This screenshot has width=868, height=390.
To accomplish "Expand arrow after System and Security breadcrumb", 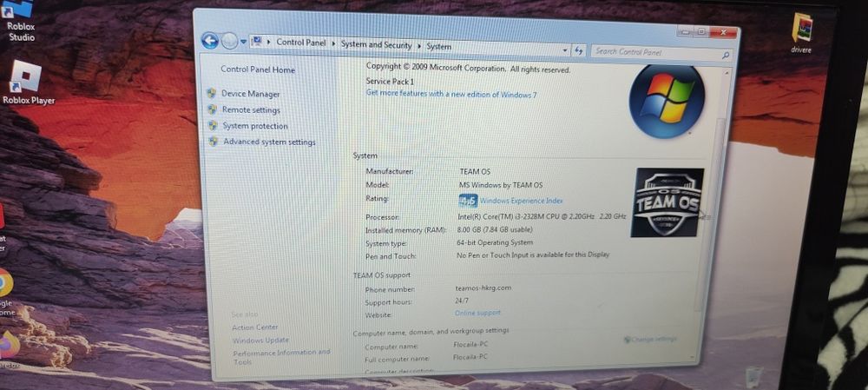I will coord(419,46).
